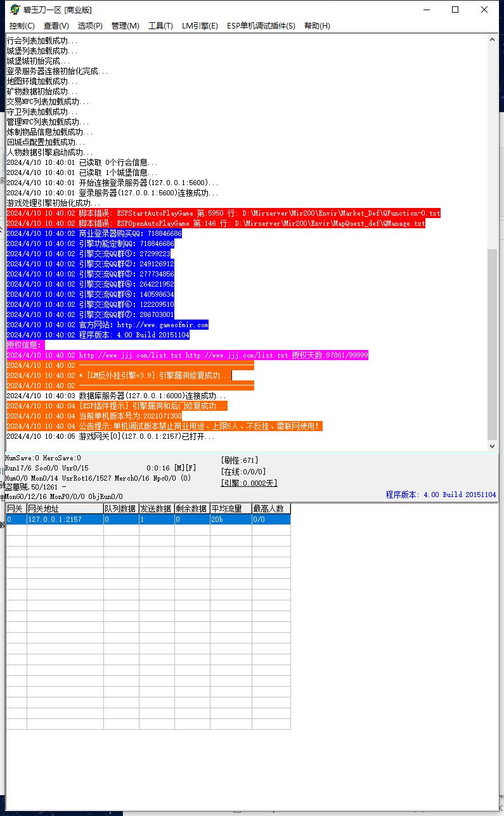Viewport: 504px width, 816px height.
Task: Maximize the 碧玉刀一区 window
Action: tap(455, 10)
